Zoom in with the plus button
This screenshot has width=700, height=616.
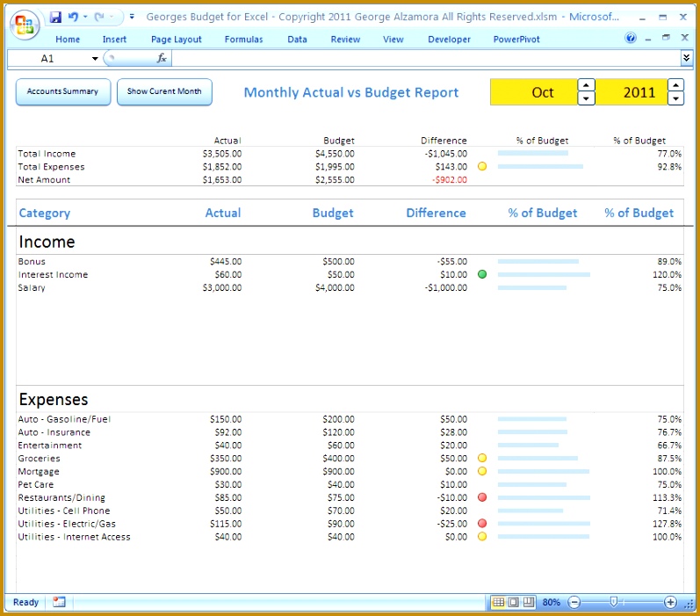[670, 602]
